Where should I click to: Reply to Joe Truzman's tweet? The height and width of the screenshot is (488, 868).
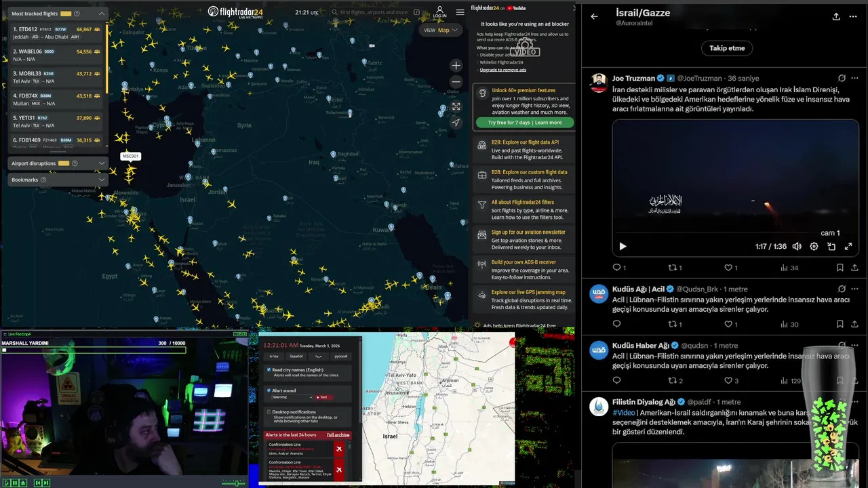(617, 268)
